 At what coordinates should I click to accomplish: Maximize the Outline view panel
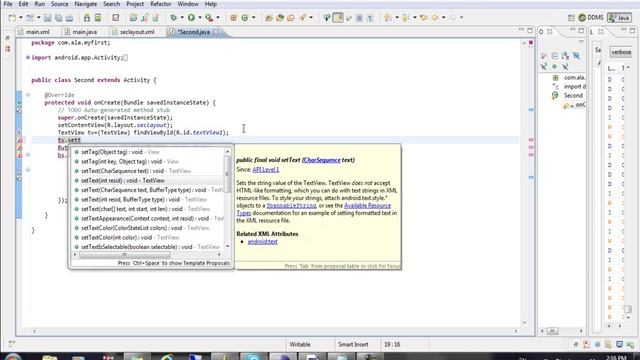pos(581,31)
